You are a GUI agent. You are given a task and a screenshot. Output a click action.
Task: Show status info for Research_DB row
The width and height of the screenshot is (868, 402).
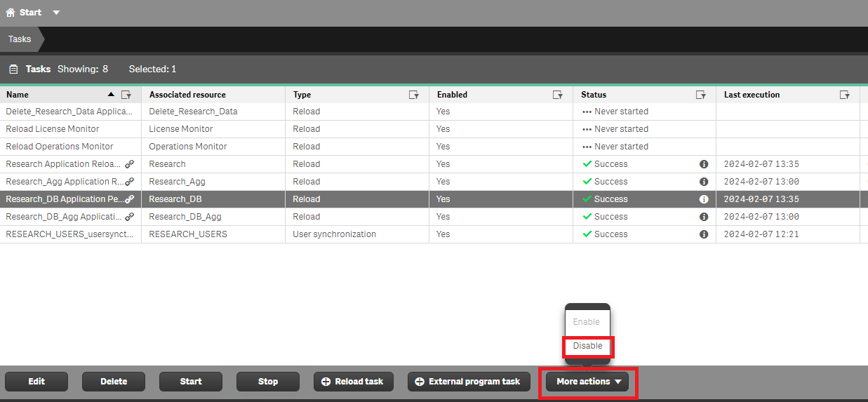pos(704,199)
